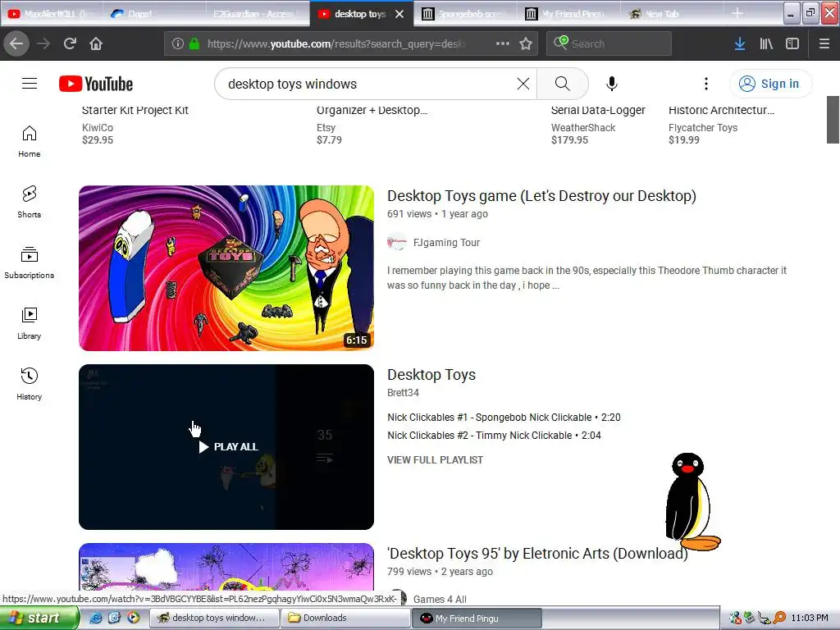The width and height of the screenshot is (840, 630).
Task: Bookmark this page with the star icon
Action: (x=526, y=43)
